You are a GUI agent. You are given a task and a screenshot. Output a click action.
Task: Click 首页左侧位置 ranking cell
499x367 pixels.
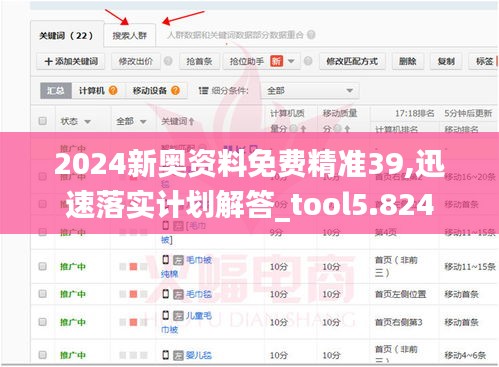[x=400, y=294]
